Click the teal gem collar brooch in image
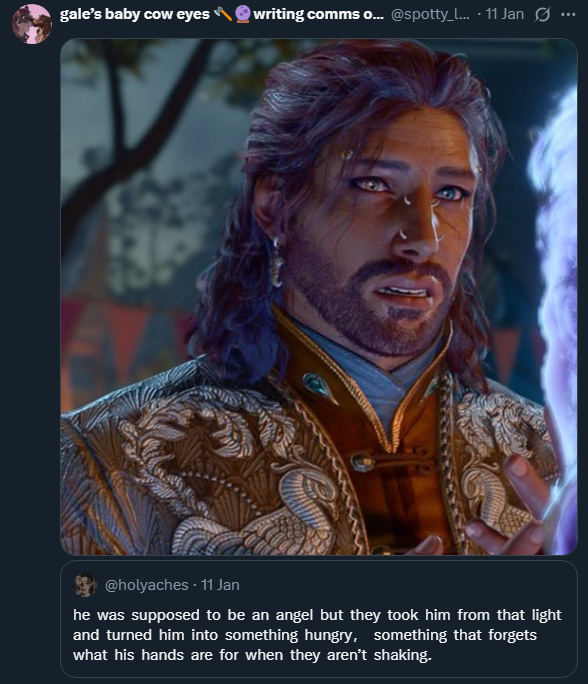The image size is (588, 684). [x=319, y=386]
